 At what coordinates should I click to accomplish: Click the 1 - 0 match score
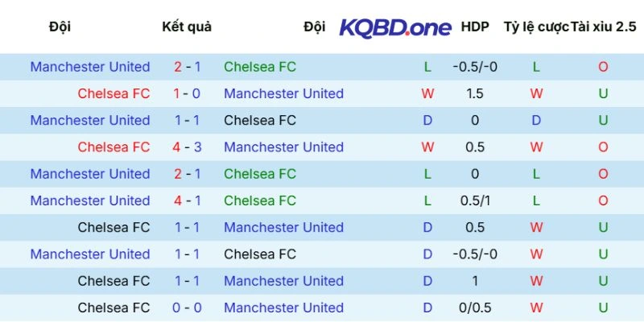(x=187, y=93)
